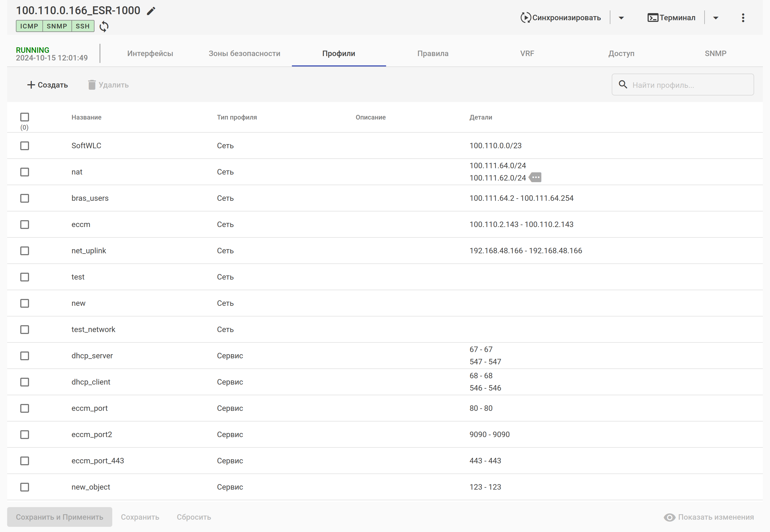Click the plus icon to create a profile
The image size is (770, 532).
[x=31, y=85]
